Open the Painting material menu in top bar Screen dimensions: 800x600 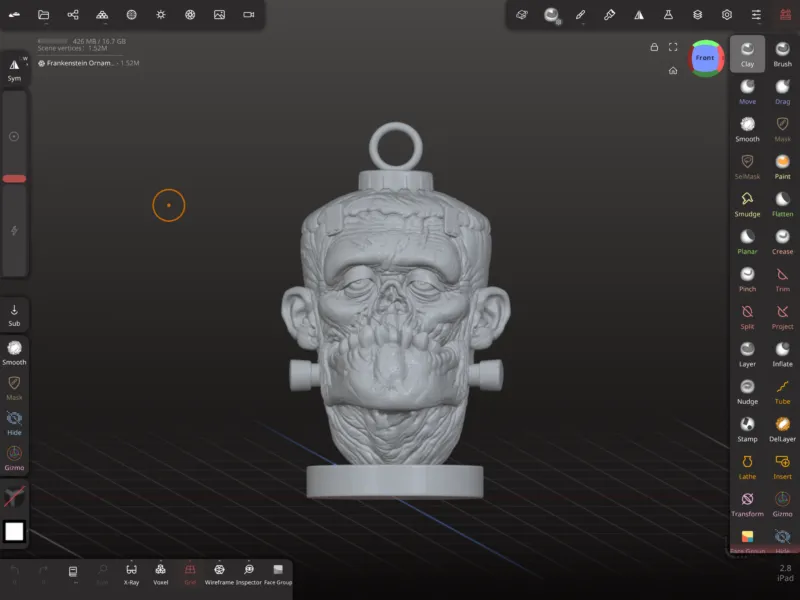610,15
